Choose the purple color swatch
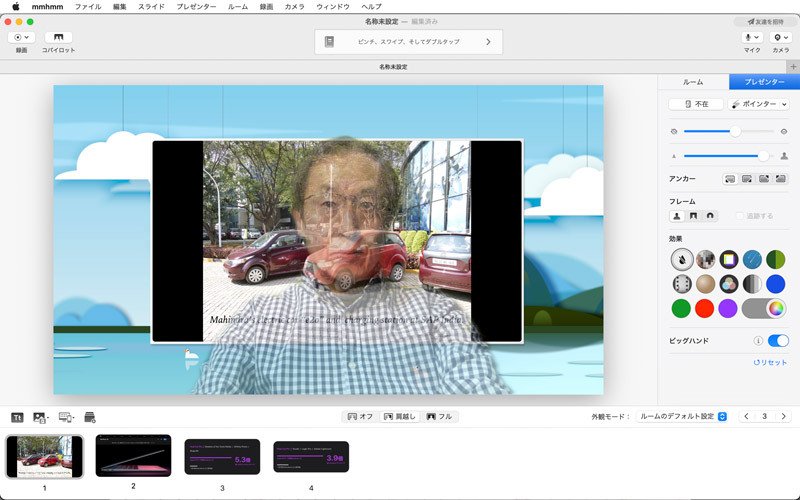The height and width of the screenshot is (500, 800). [x=728, y=308]
